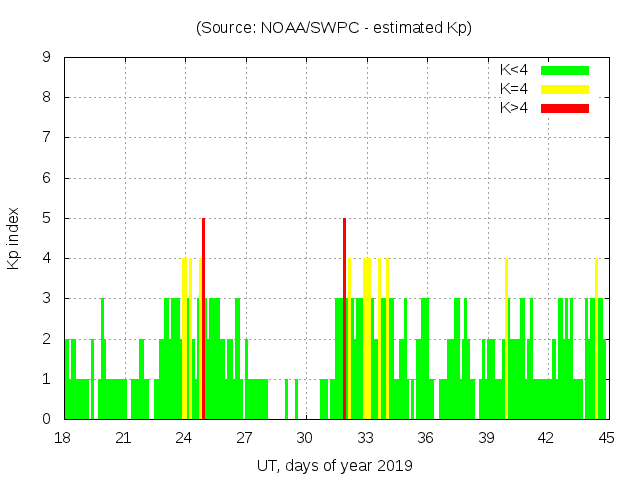
Task: Select the K<4 legend label text
Action: (x=514, y=70)
